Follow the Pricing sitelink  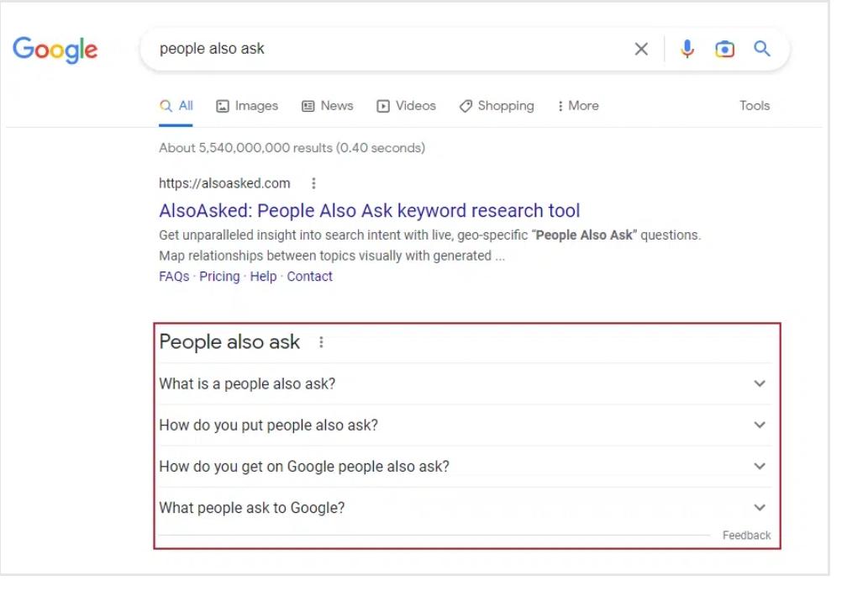[219, 277]
